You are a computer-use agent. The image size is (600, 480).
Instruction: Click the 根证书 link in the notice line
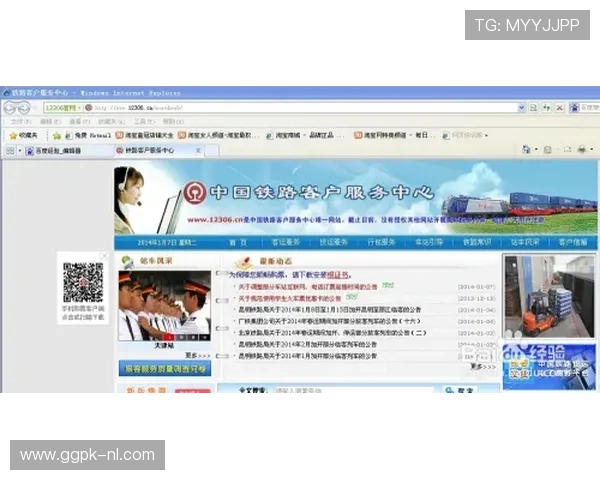click(338, 275)
